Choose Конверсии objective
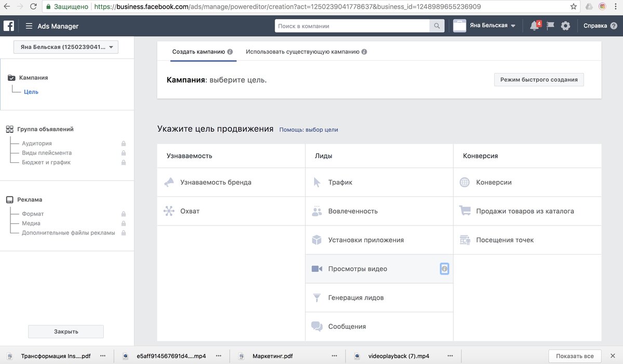Image resolution: width=623 pixels, height=364 pixels. pyautogui.click(x=527, y=183)
